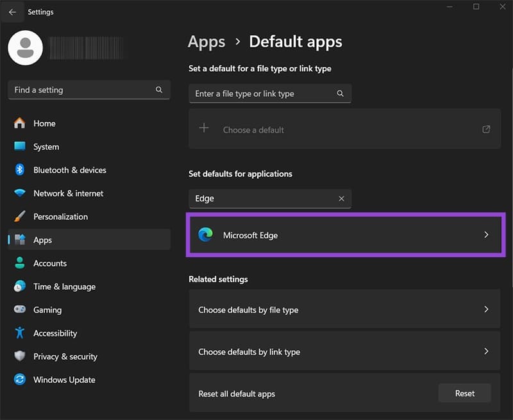Viewport: 513px width, 420px height.
Task: Click the Personalization paintbrush icon
Action: [20, 216]
